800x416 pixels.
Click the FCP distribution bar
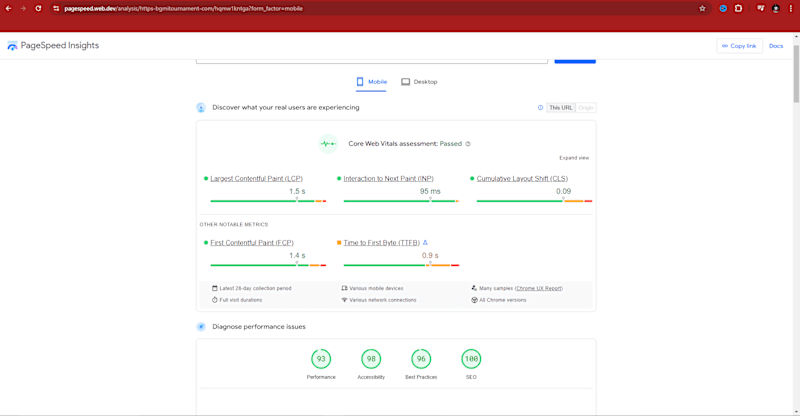pyautogui.click(x=268, y=265)
